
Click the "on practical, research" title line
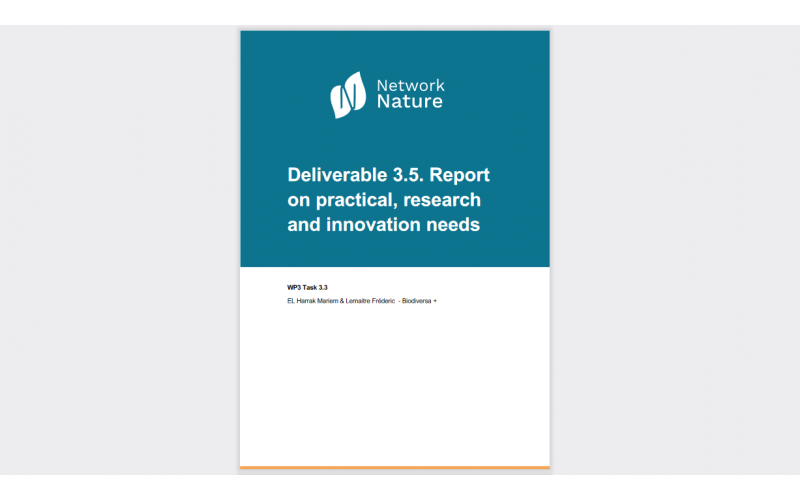pos(384,200)
